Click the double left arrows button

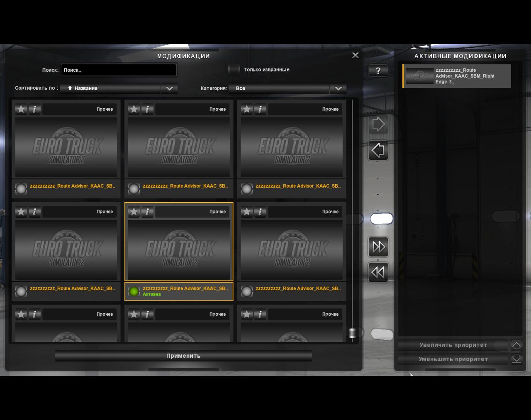(x=378, y=272)
